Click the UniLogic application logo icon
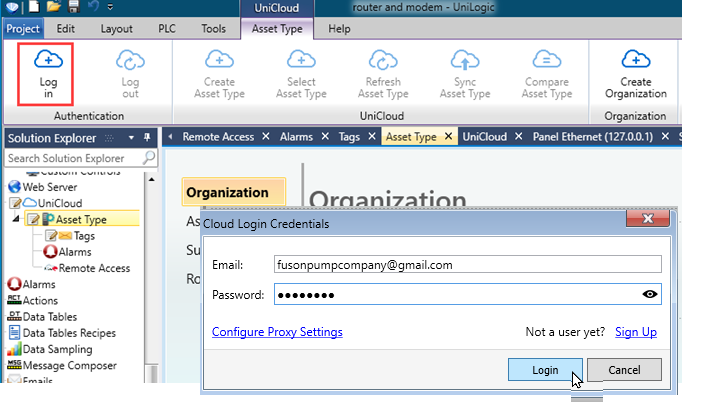Image resolution: width=703 pixels, height=402 pixels. pyautogui.click(x=13, y=7)
